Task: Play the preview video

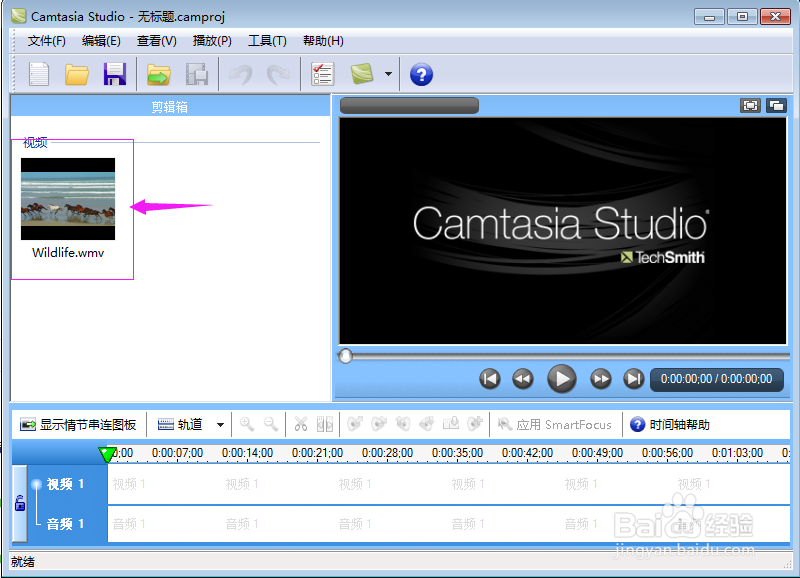Action: click(x=562, y=379)
